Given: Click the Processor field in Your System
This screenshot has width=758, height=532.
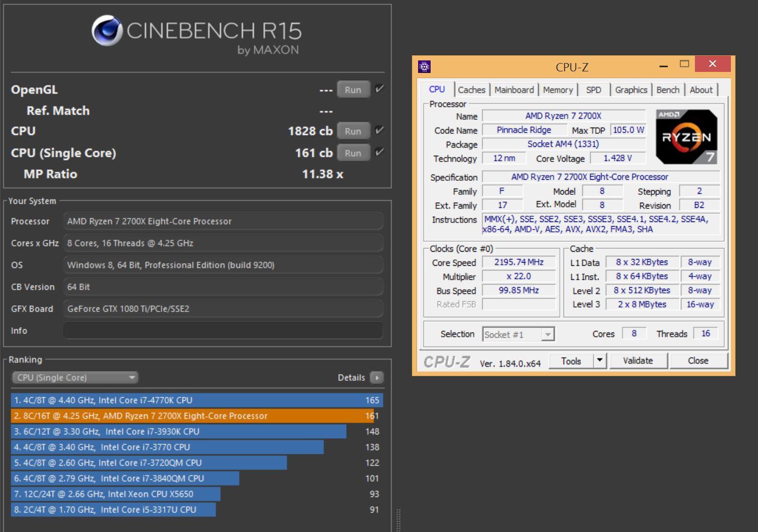Looking at the screenshot, I should [223, 221].
